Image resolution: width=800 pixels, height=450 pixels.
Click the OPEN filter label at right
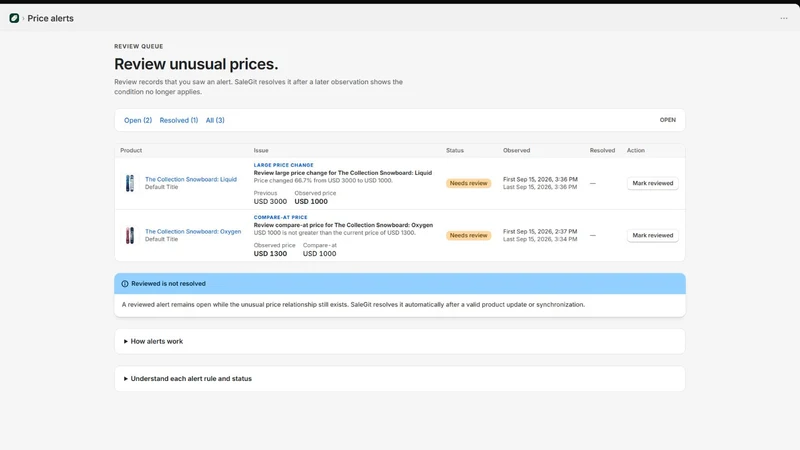pos(667,120)
